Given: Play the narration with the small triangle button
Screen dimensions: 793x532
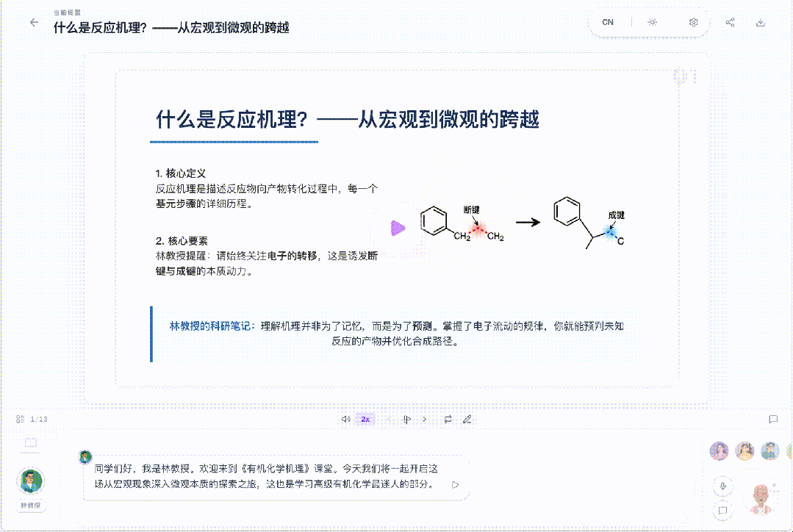Looking at the screenshot, I should (455, 485).
